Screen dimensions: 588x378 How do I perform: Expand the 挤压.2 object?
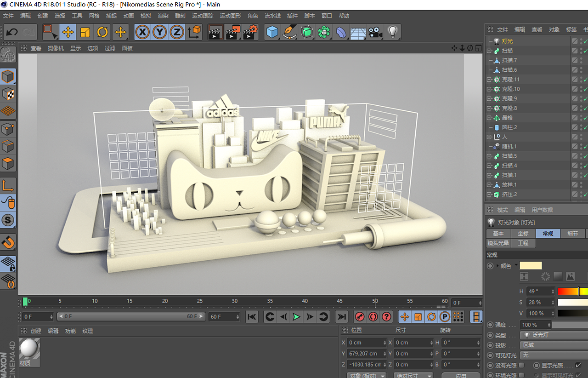pos(489,195)
